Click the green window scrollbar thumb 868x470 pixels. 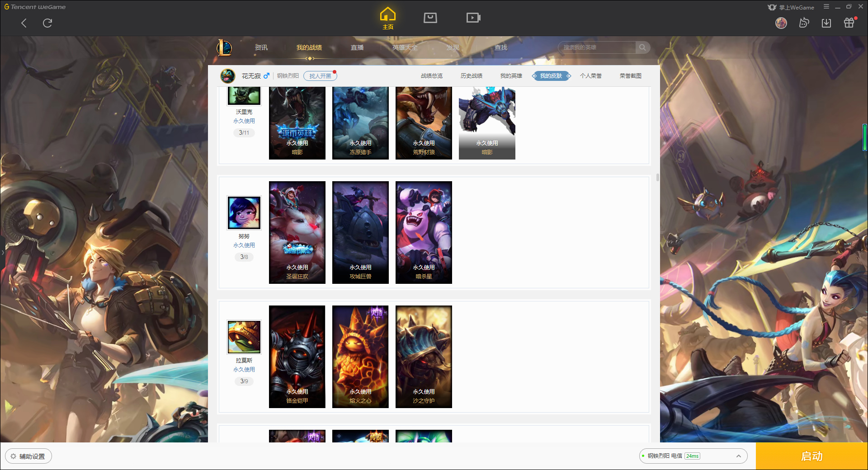(x=865, y=137)
